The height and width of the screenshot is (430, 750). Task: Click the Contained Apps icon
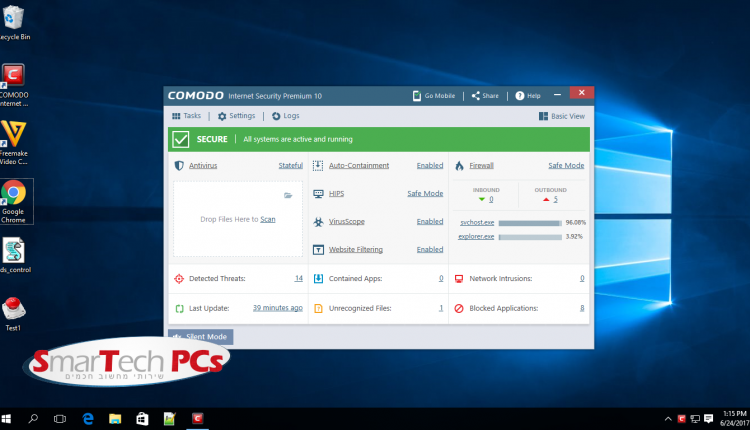tap(318, 279)
